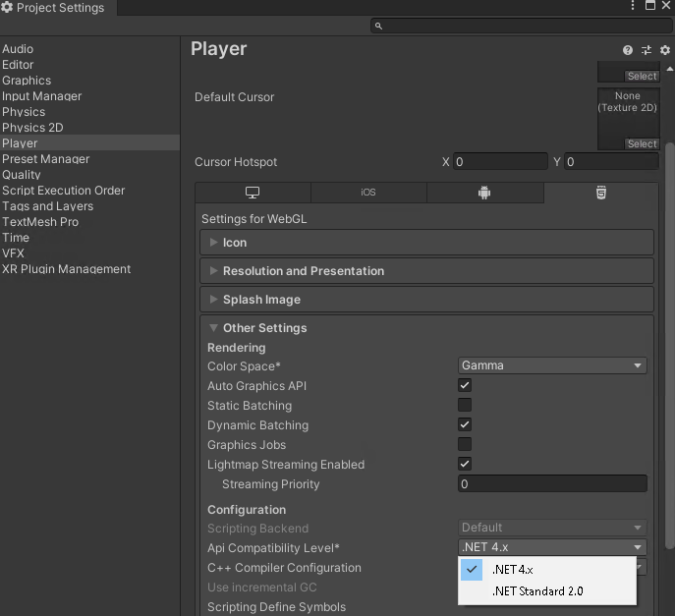675x616 pixels.
Task: Switch to the WebGL HTML5 platform tab
Action: [601, 193]
